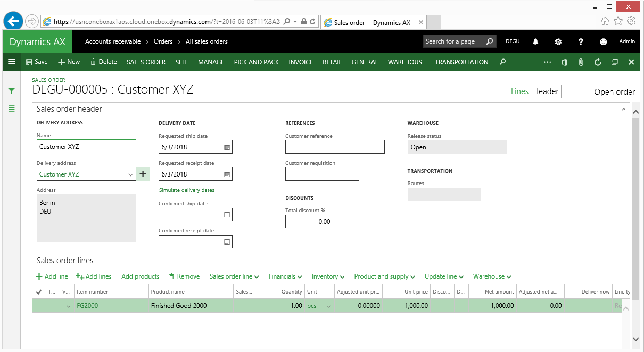Click the Simulate delivery dates link
The height and width of the screenshot is (352, 644).
[x=186, y=190]
